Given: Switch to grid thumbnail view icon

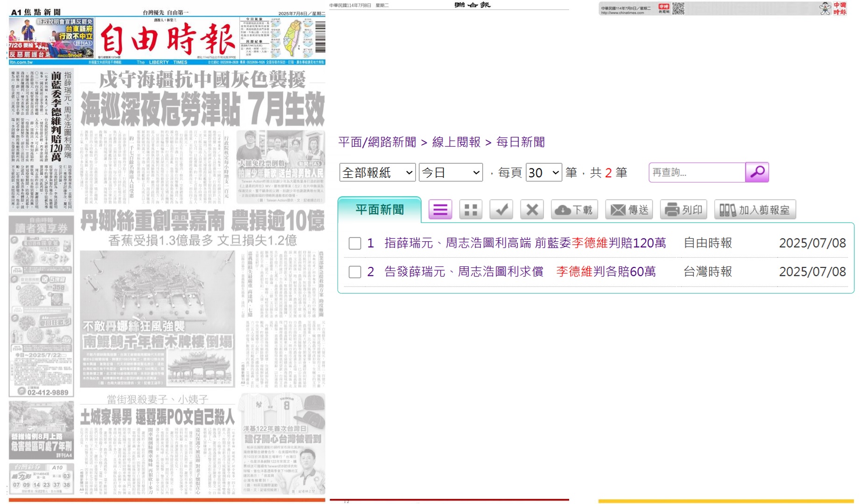Looking at the screenshot, I should (x=471, y=210).
